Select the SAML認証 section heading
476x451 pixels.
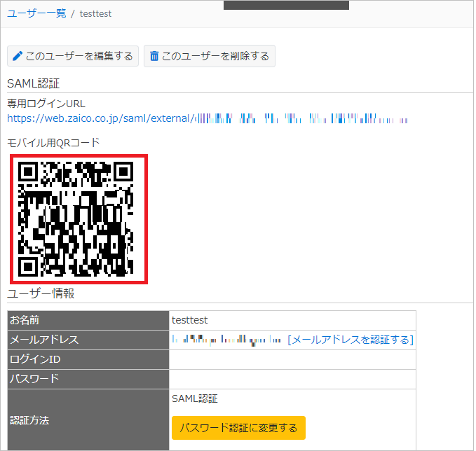[34, 84]
